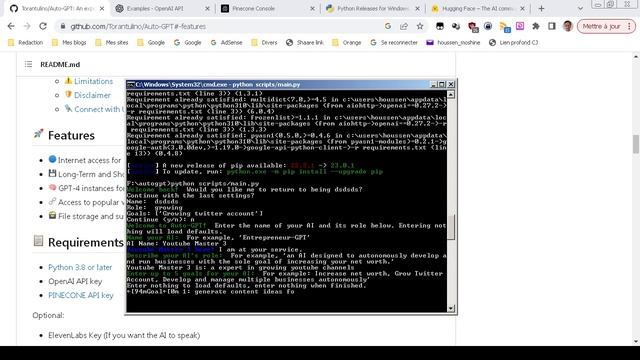Open the Shaare link bookmark
640x360 pixels.
(305, 42)
